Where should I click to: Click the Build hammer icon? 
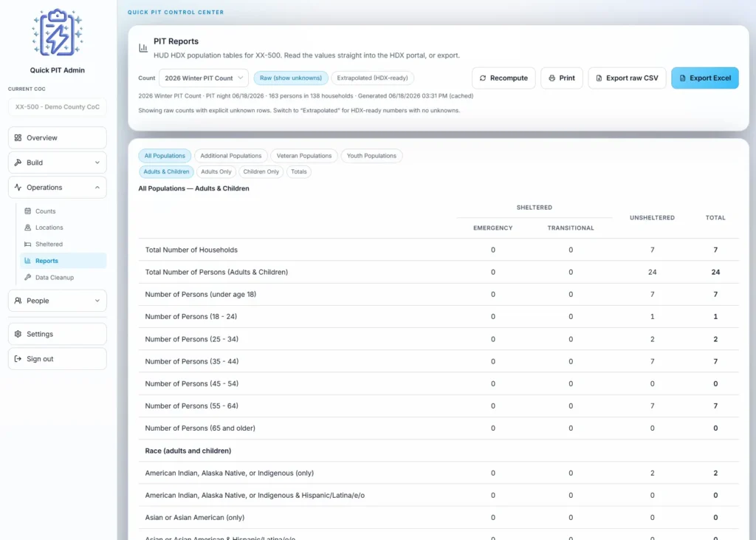pos(18,163)
